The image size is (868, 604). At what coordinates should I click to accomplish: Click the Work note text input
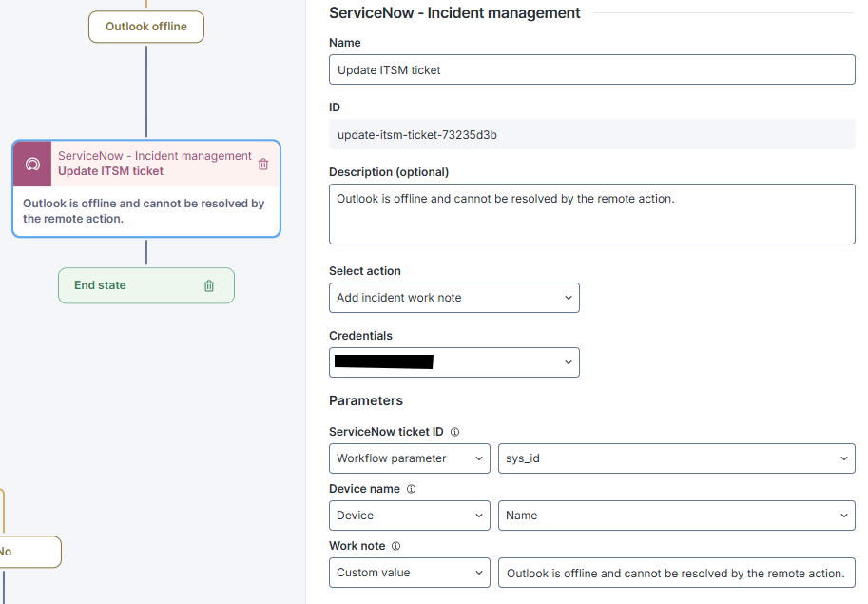click(675, 573)
